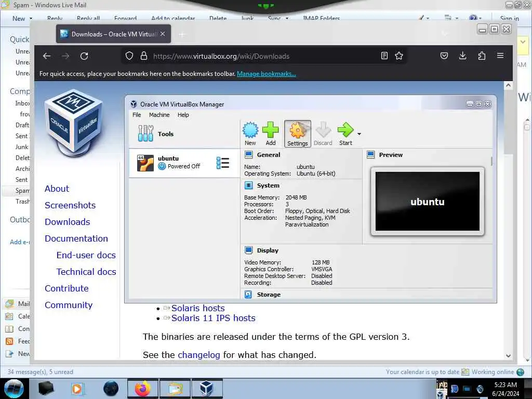Screen dimensions: 532x399
Task: Open Technical docs link
Action: [x=86, y=272]
